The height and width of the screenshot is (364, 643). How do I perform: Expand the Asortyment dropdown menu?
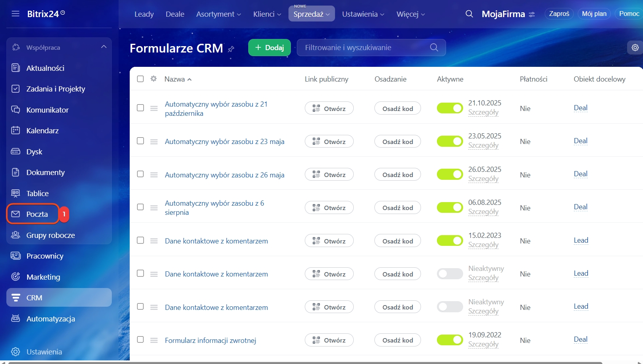point(218,14)
